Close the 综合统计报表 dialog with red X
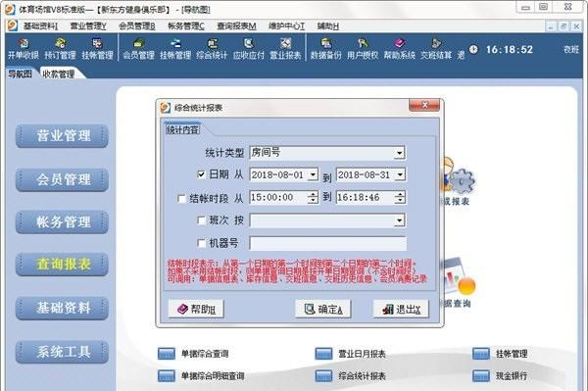The image size is (588, 391). pyautogui.click(x=424, y=105)
